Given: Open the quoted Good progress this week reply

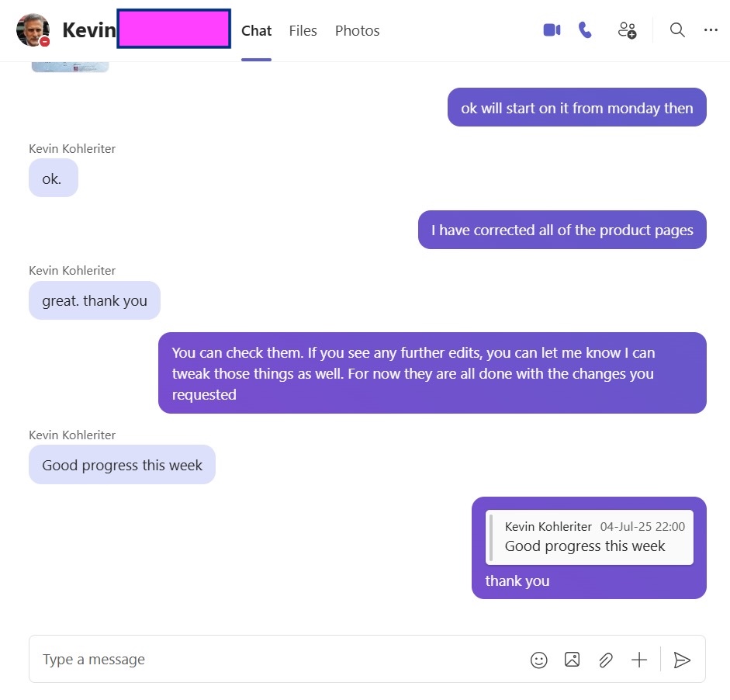Looking at the screenshot, I should [589, 537].
